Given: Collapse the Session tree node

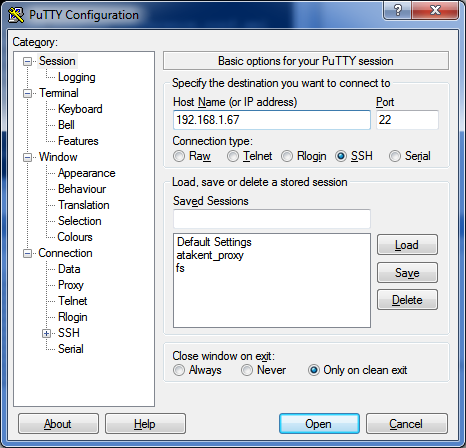Looking at the screenshot, I should [27, 61].
